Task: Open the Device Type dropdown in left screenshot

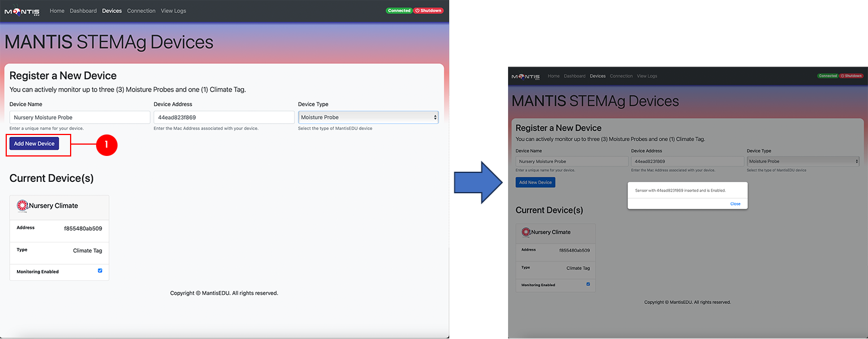Action: tap(368, 117)
